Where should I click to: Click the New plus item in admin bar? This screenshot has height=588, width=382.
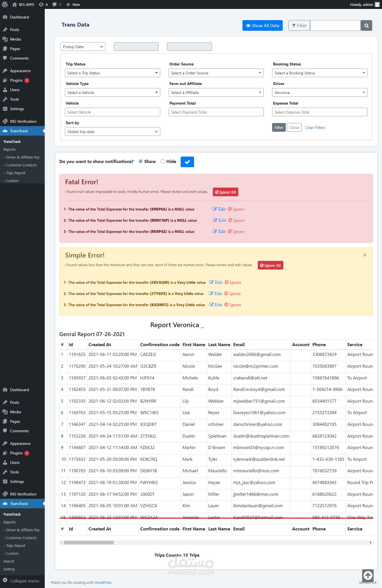pos(73,4)
